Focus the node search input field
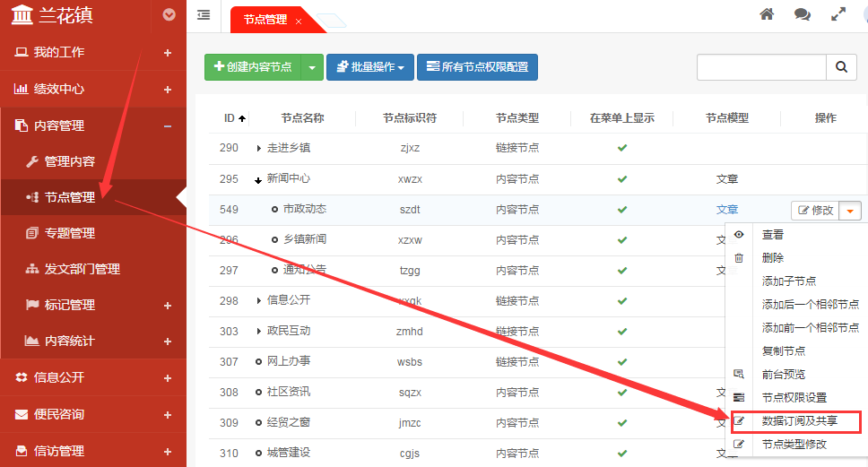The width and height of the screenshot is (868, 467). (761, 67)
